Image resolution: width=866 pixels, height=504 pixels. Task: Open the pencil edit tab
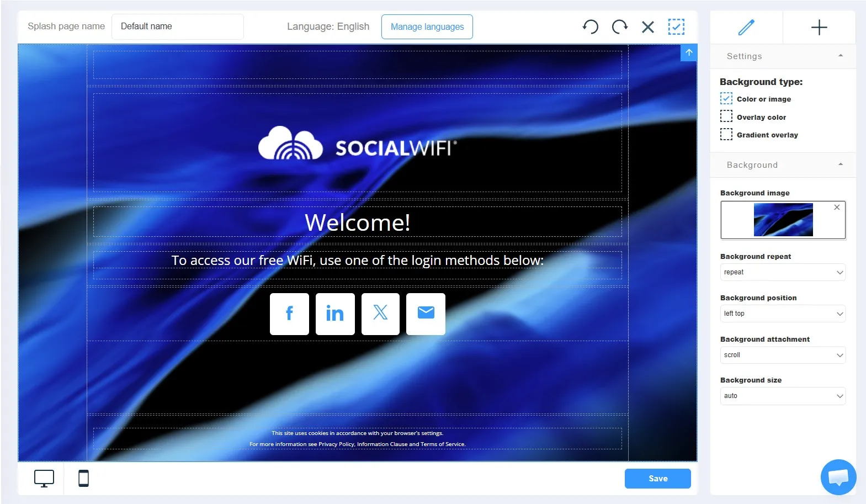[746, 27]
